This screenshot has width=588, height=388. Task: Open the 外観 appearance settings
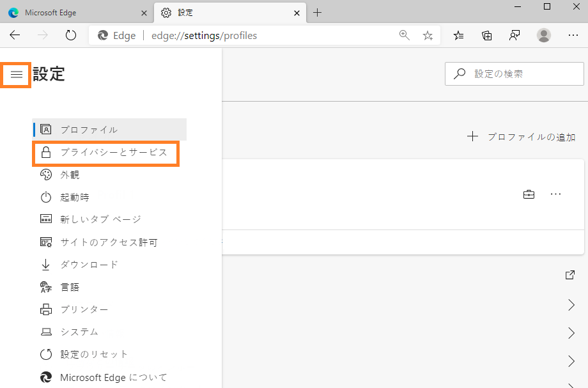[70, 175]
